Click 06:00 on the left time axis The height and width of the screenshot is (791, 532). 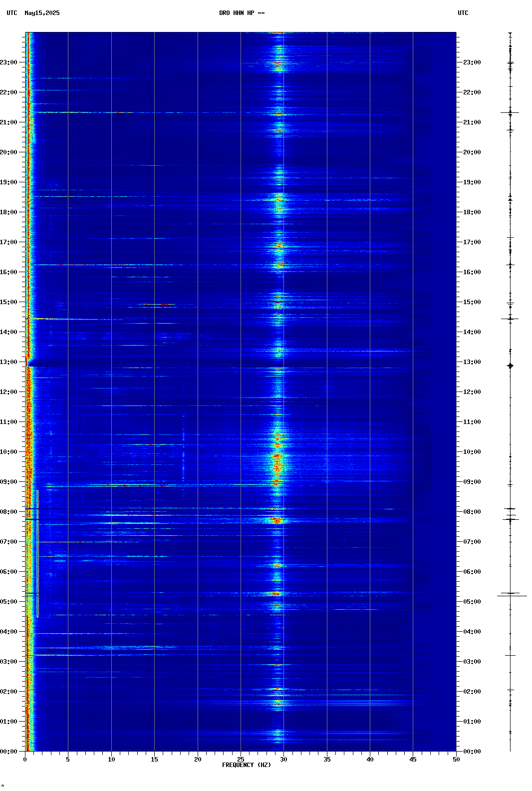click(x=8, y=572)
